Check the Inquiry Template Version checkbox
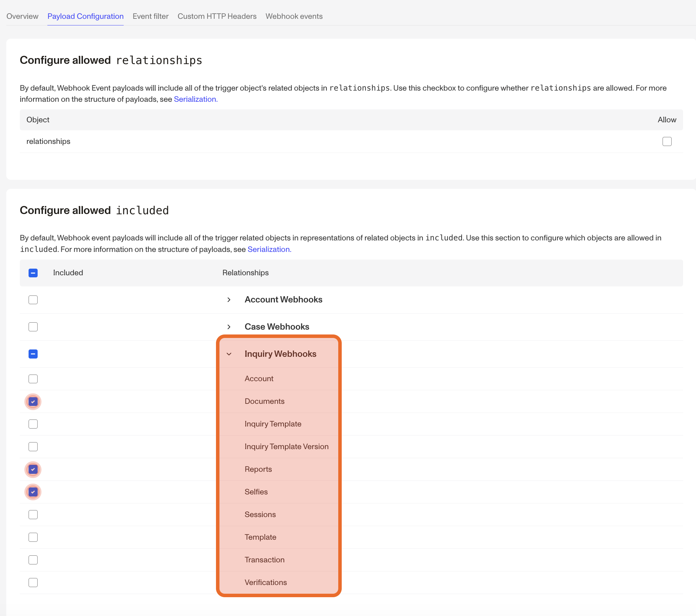 click(33, 446)
